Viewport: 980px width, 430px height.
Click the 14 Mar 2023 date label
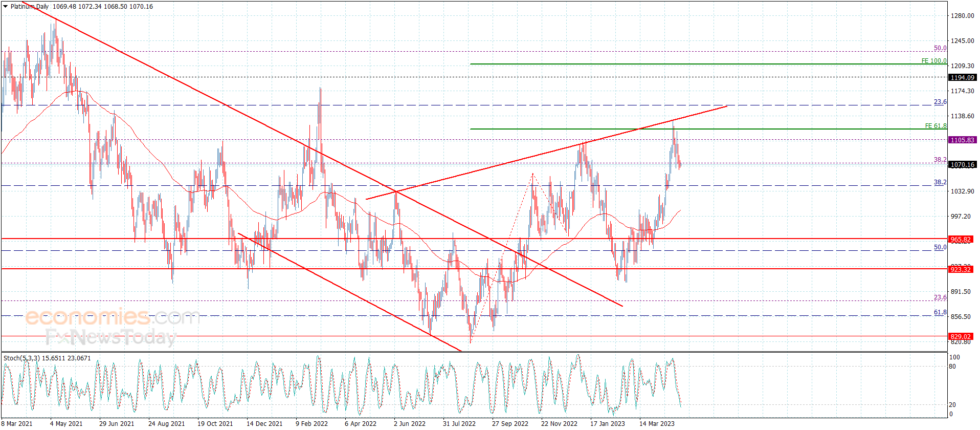pyautogui.click(x=657, y=423)
